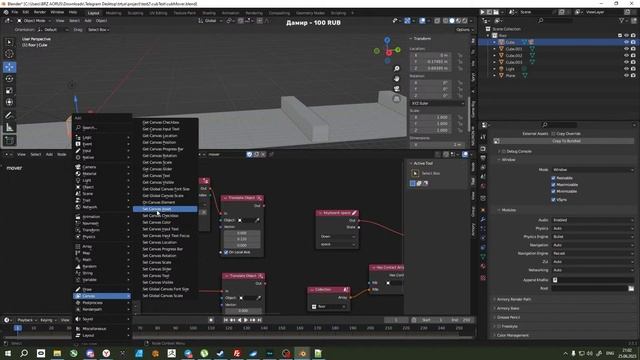Click Armory play button in top bar
Screen dimensions: 640x360
click(482, 12)
